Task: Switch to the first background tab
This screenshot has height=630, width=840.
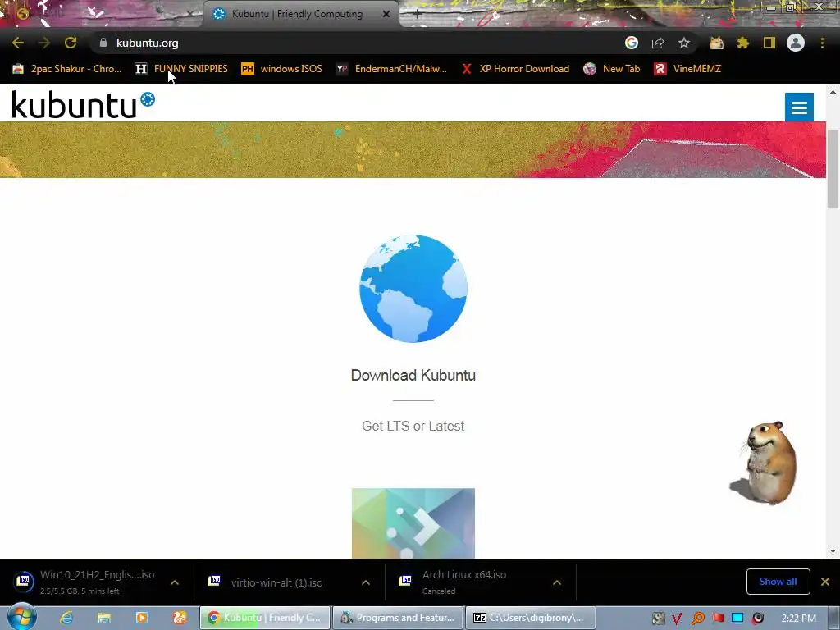Action: pyautogui.click(x=102, y=14)
